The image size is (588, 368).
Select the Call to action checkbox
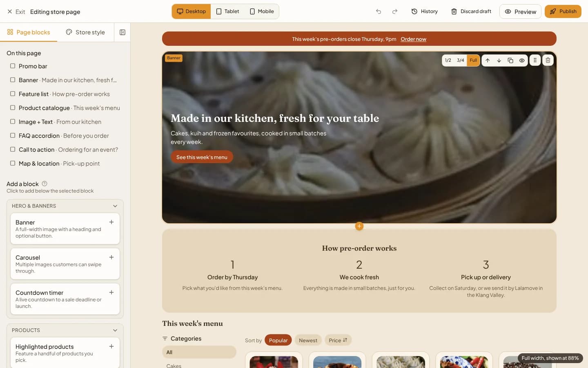tap(13, 149)
